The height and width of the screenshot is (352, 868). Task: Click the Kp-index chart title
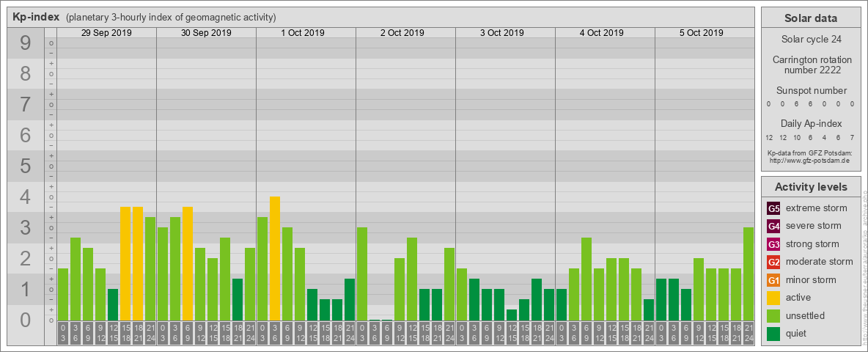click(x=36, y=17)
